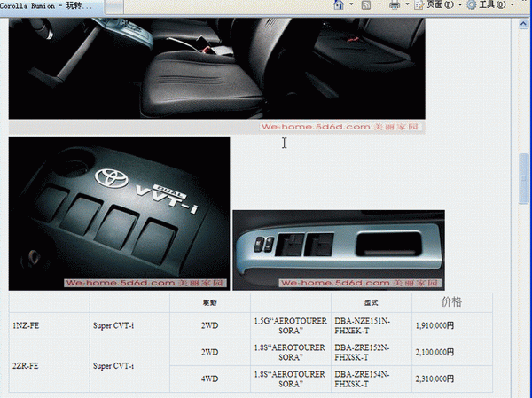Click the scrollbar up arrow
Image resolution: width=532 pixels, height=398 pixels.
point(523,24)
